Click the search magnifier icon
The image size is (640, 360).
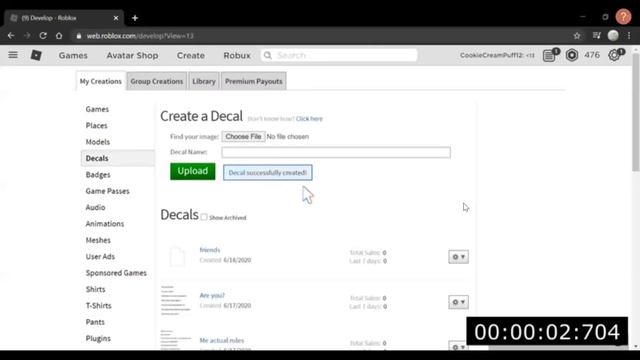[x=268, y=55]
